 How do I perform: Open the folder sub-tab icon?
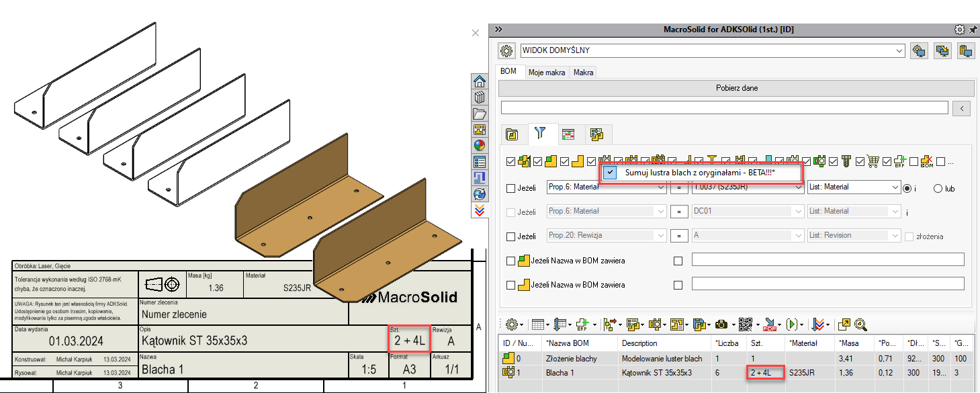point(513,134)
